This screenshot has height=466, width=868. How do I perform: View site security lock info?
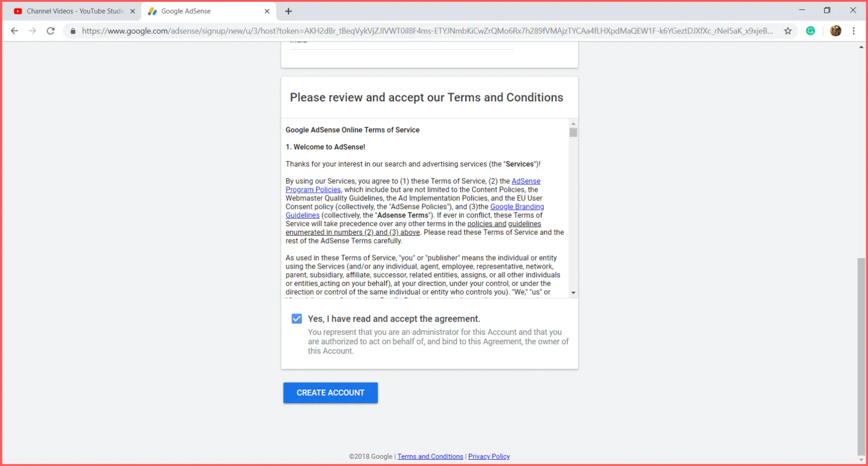point(73,31)
